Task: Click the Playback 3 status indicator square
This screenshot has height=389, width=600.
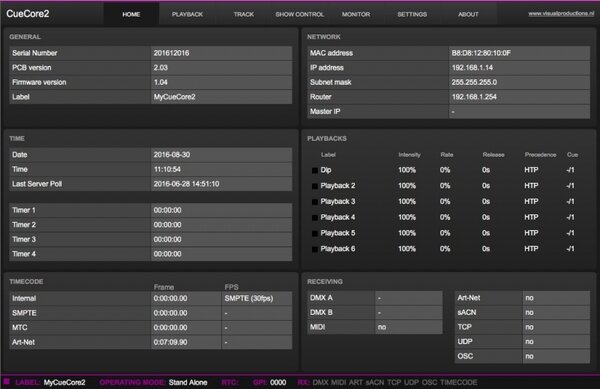Action: (315, 202)
